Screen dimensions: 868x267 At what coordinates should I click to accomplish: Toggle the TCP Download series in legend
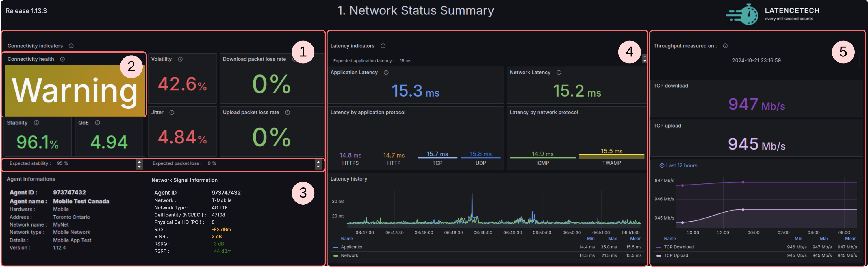[679, 247]
